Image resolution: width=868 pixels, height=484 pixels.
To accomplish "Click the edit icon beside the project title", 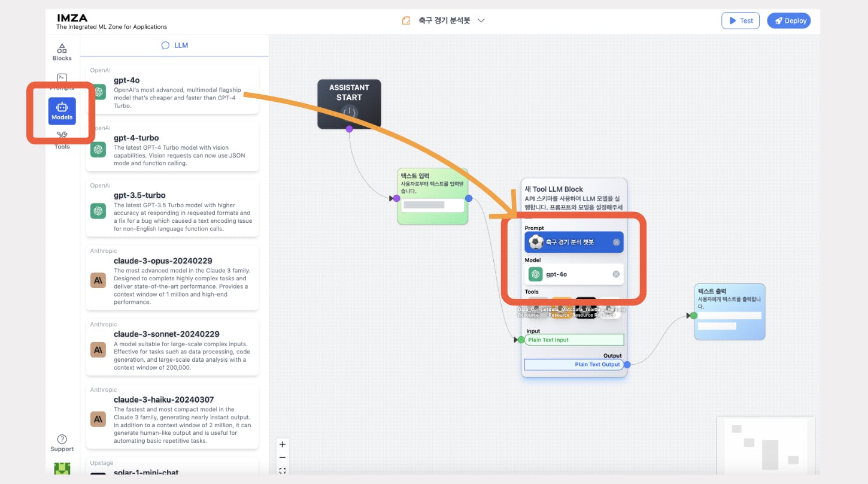I will [x=406, y=20].
